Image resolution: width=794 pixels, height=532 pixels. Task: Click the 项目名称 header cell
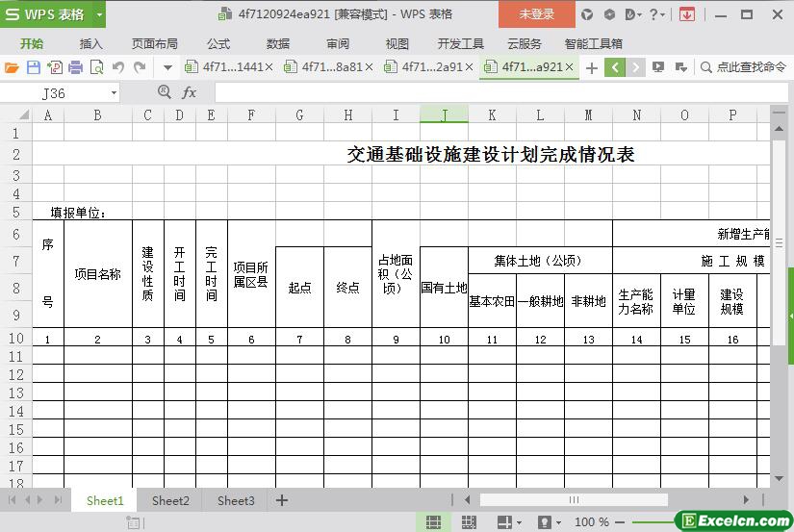tap(98, 274)
